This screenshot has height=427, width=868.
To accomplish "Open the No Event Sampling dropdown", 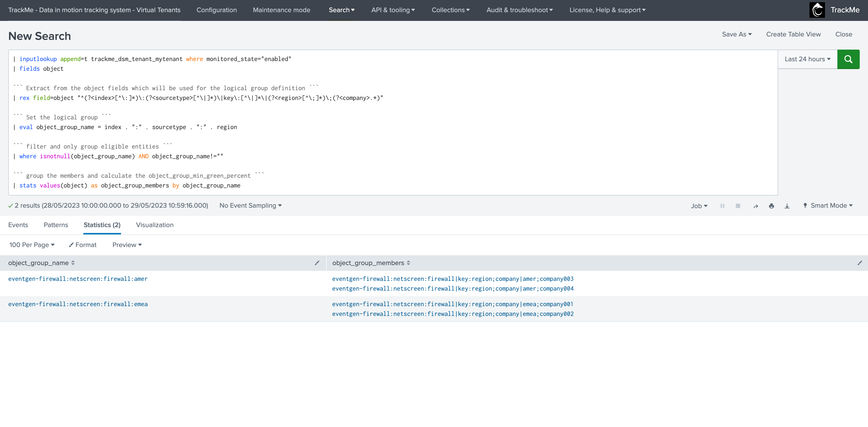I will 250,206.
